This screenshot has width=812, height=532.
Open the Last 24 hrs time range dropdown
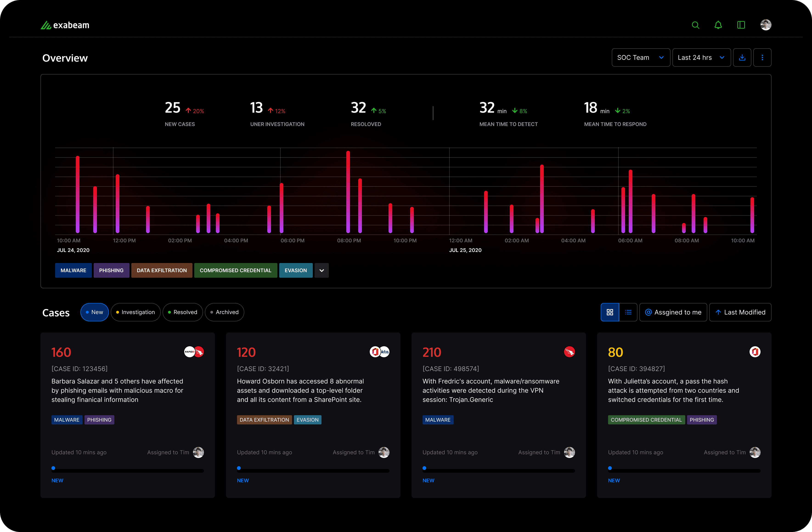(701, 58)
